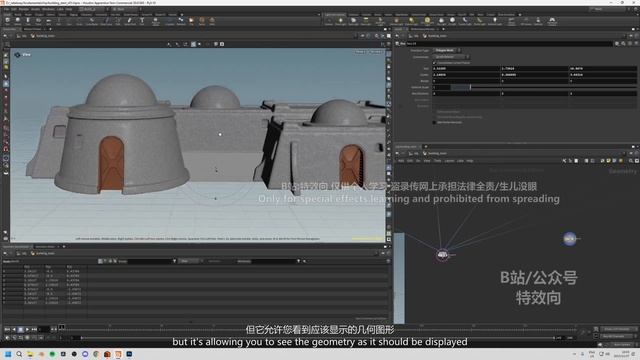Open the spreadsheet Group dropdown arrow
This screenshot has height=360, width=640.
click(174, 261)
